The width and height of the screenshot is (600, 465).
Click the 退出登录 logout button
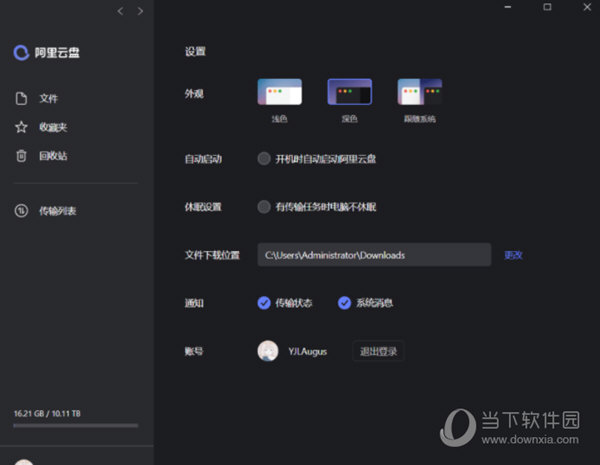[378, 351]
